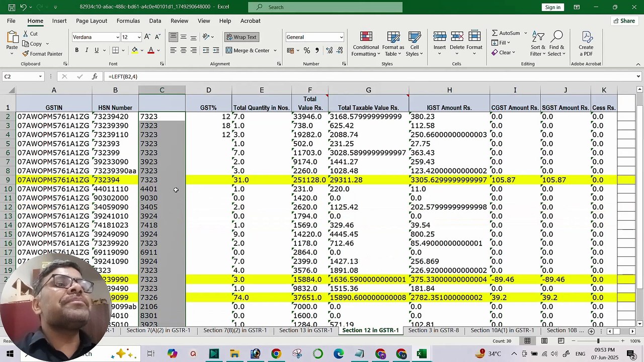
Task: Select the Format Painter tool
Action: (x=42, y=54)
